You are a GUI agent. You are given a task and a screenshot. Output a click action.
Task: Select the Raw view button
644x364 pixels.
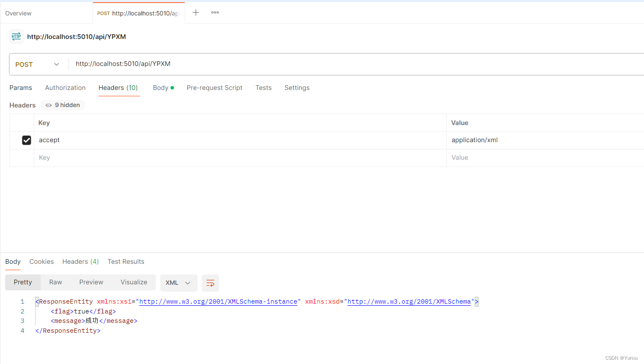pos(56,282)
